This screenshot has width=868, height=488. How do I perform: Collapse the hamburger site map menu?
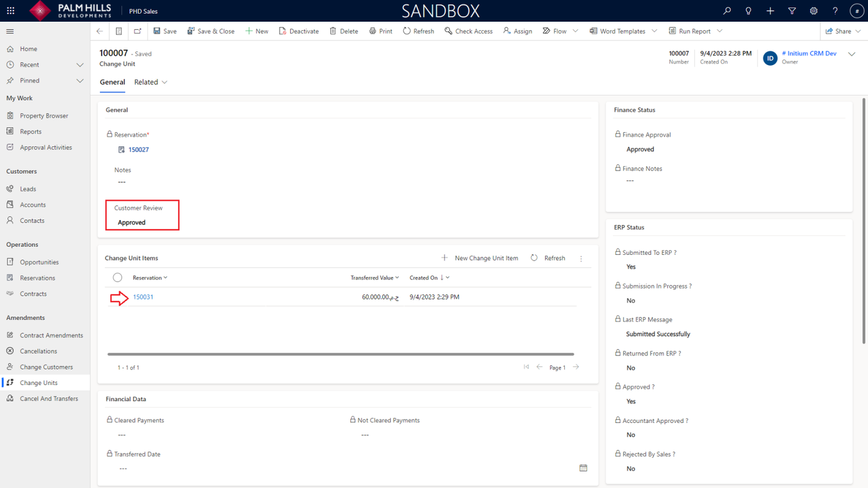(x=10, y=31)
